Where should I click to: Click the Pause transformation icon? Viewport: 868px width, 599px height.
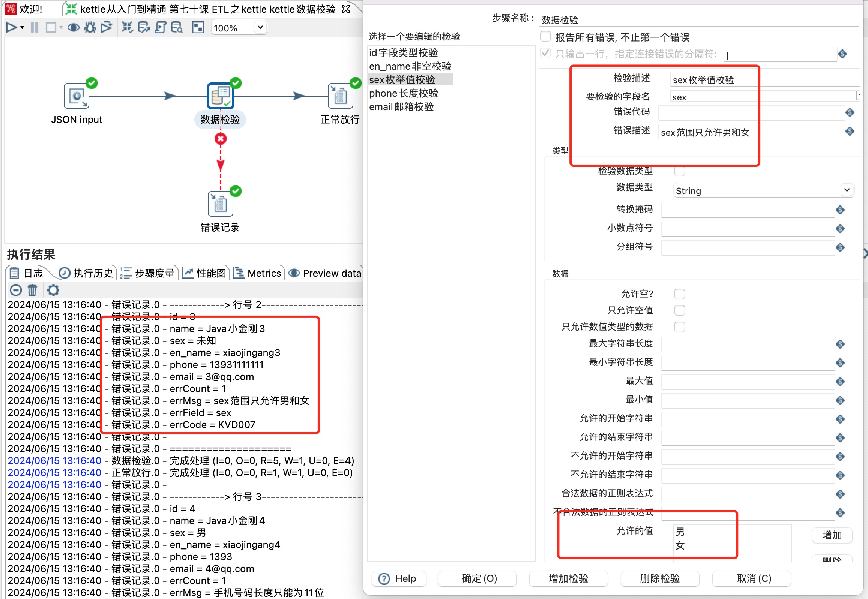pos(34,27)
